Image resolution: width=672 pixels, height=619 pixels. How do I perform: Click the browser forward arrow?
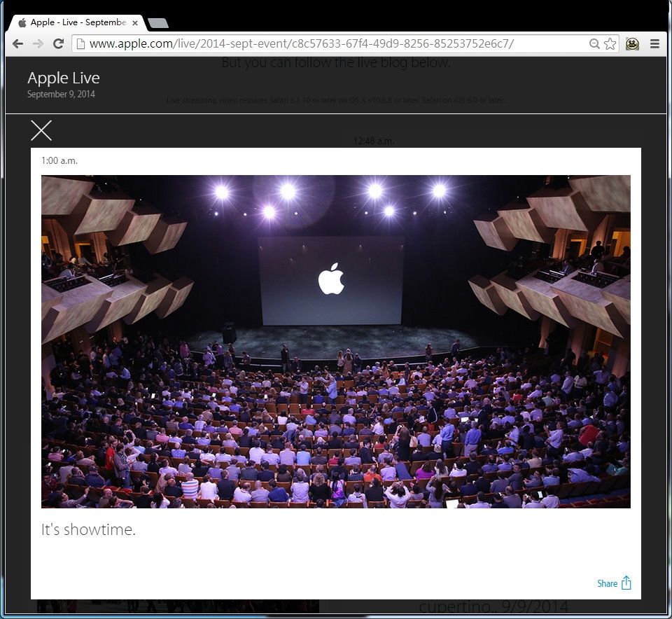pos(38,43)
